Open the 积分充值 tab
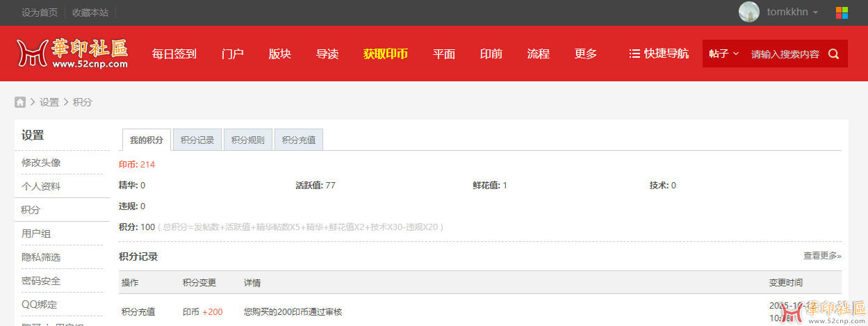The image size is (868, 326). 299,140
